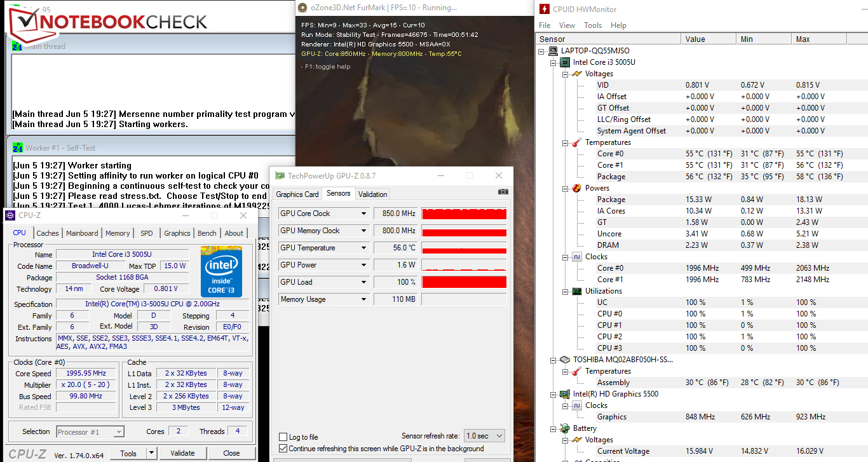
Task: Switch to the Validation tab in GPU-Z
Action: tap(372, 194)
